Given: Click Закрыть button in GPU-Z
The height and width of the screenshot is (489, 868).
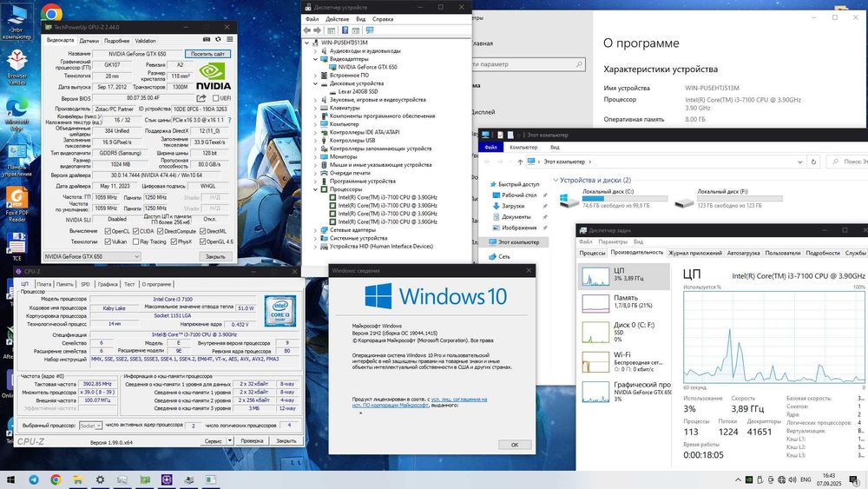Looking at the screenshot, I should pos(215,256).
